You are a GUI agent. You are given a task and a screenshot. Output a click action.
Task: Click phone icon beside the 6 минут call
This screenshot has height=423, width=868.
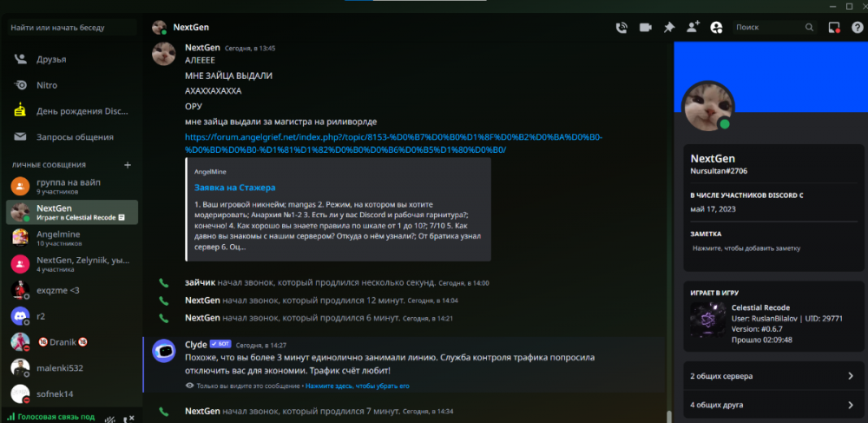[x=163, y=319]
